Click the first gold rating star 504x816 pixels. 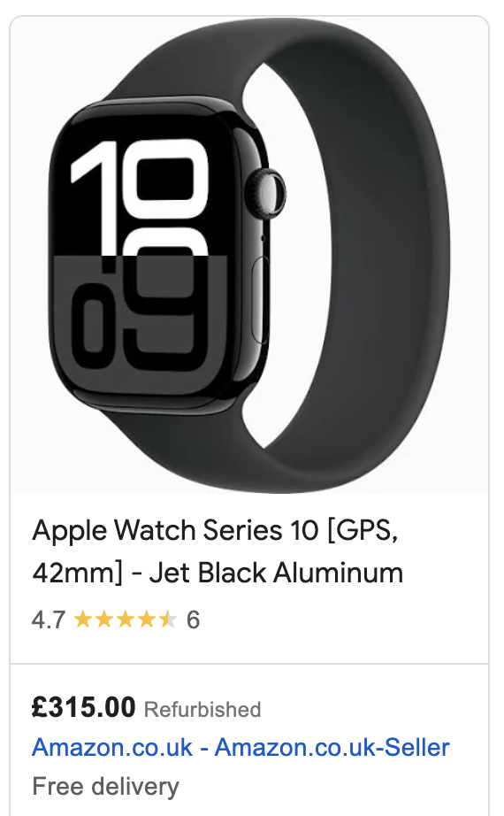click(83, 620)
